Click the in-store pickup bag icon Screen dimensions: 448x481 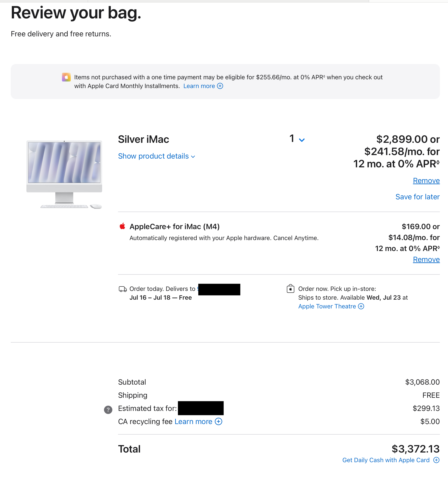coord(290,289)
